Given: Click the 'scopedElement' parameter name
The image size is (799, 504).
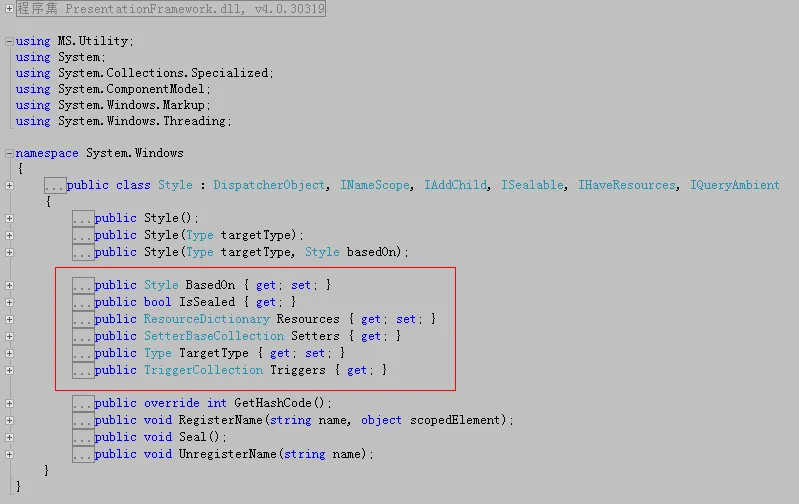Looking at the screenshot, I should [455, 420].
